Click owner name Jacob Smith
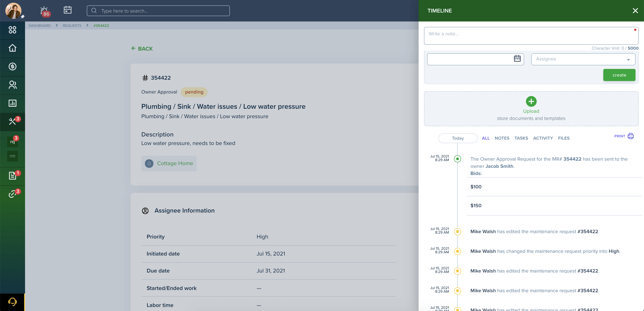This screenshot has width=644, height=311. point(499,166)
